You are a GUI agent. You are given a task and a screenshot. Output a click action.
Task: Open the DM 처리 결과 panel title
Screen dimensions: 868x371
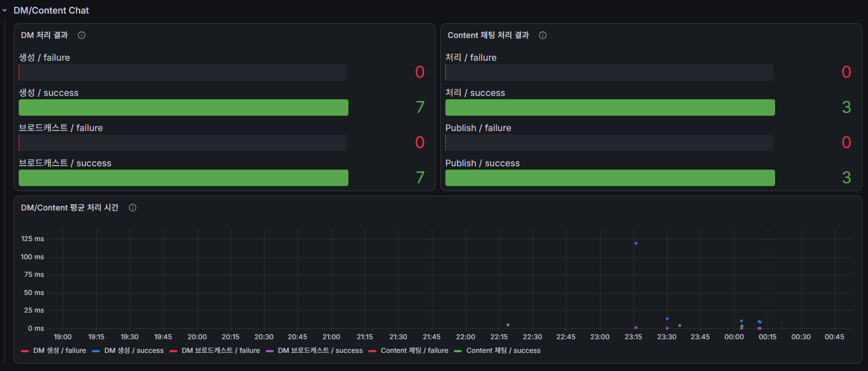(45, 35)
